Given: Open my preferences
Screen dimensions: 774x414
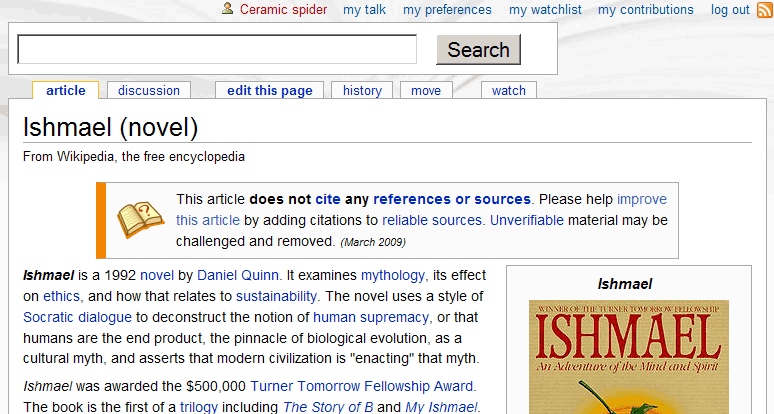Looking at the screenshot, I should coord(447,10).
